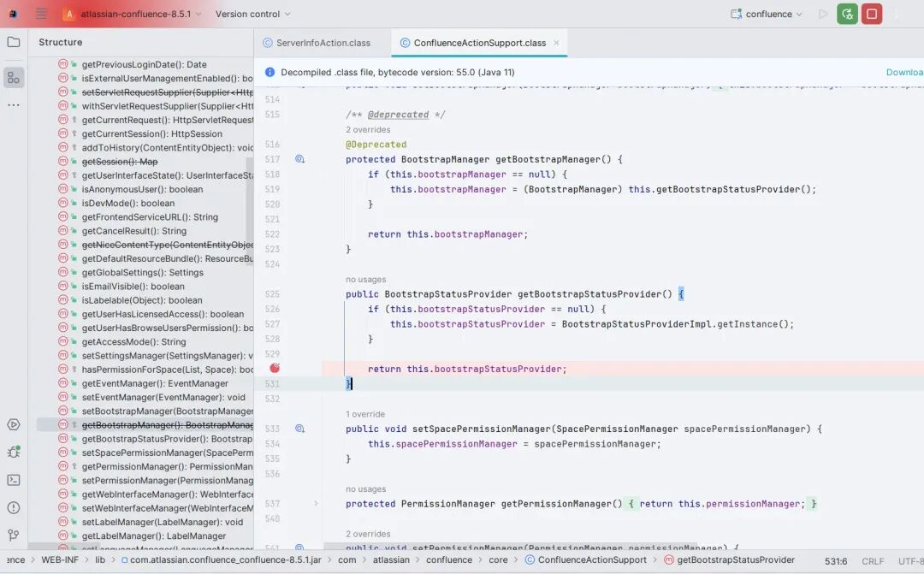The image size is (924, 574).
Task: Open the confluence run configuration dropdown
Action: pyautogui.click(x=767, y=15)
